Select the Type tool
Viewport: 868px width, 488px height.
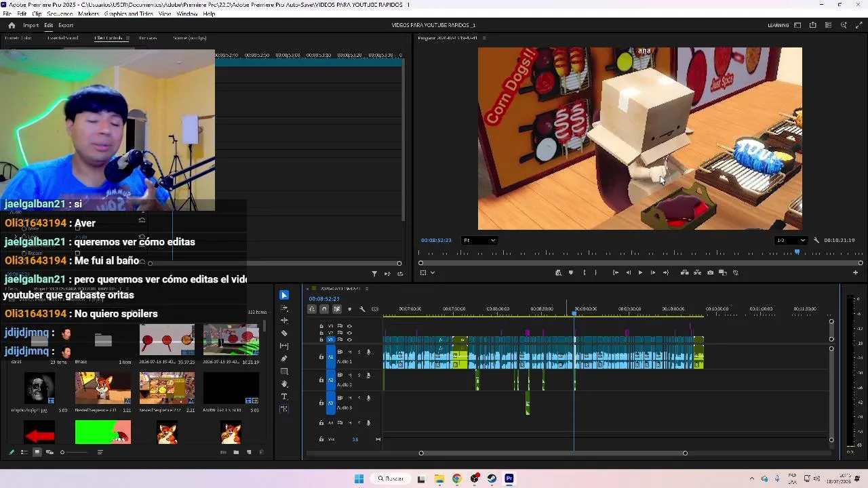pos(284,396)
